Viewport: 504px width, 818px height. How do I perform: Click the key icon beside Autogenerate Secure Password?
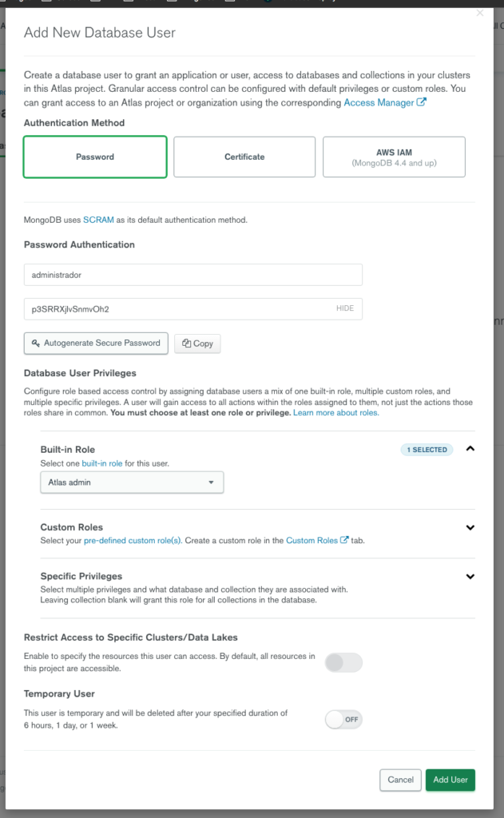coord(35,343)
